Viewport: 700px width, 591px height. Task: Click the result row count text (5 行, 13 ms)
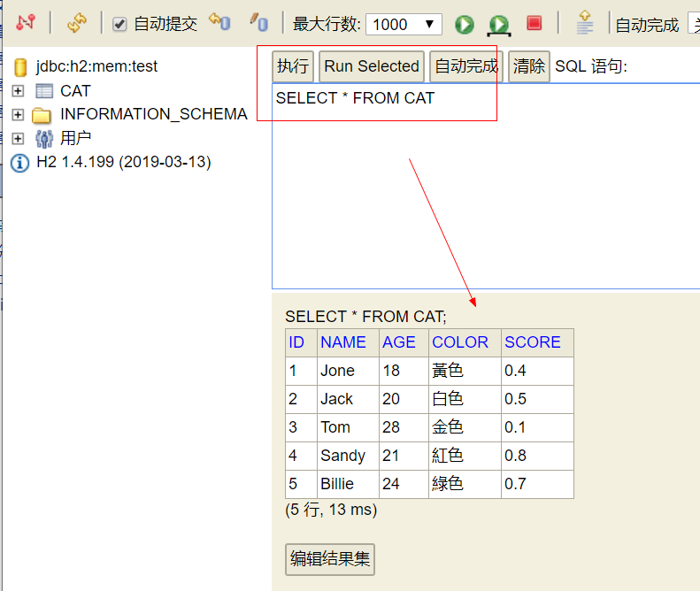(x=331, y=510)
